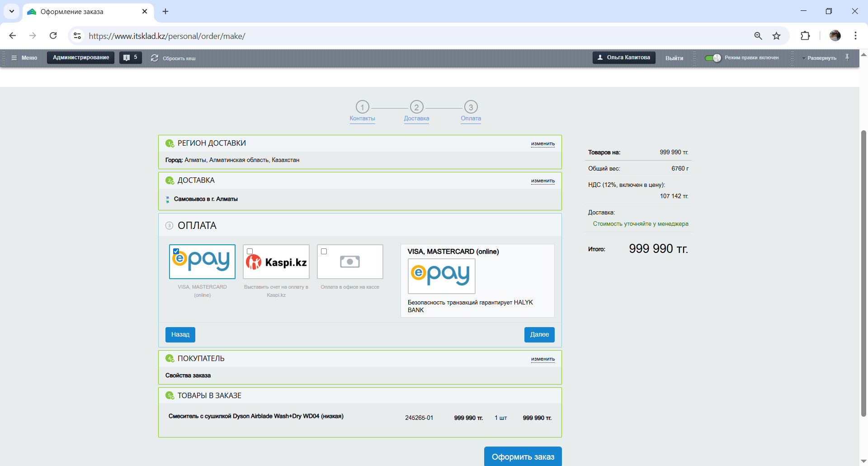Open the browser extensions icon

pyautogui.click(x=805, y=36)
